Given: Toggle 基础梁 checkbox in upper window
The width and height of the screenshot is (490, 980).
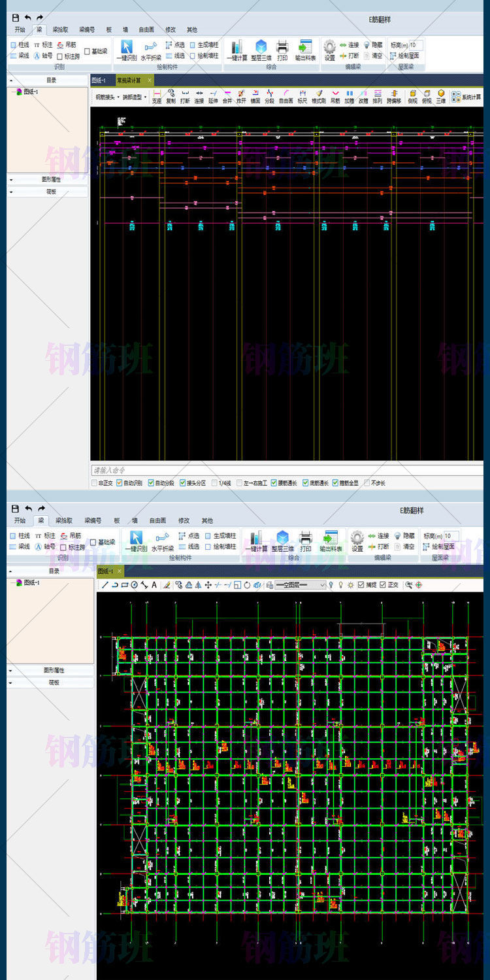Looking at the screenshot, I should pyautogui.click(x=87, y=51).
